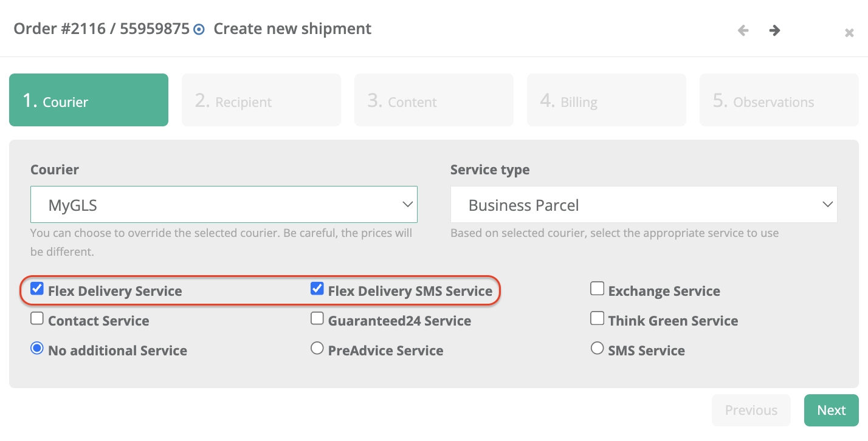Tick the Contact Service checkbox

(37, 318)
